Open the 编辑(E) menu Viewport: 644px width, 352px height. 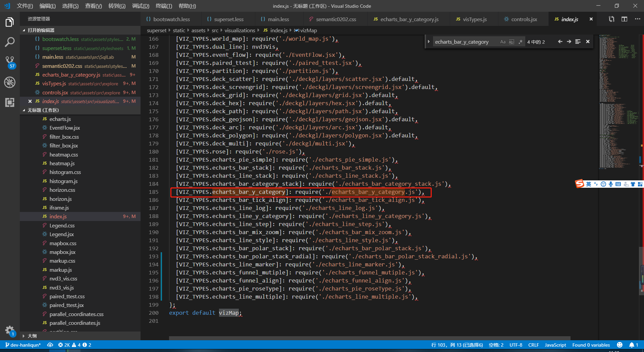pos(48,6)
